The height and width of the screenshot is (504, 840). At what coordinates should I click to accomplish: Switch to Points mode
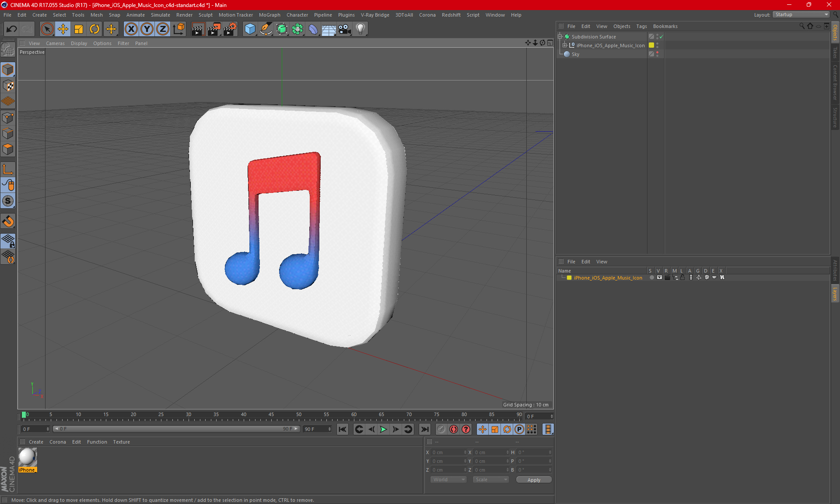click(8, 118)
